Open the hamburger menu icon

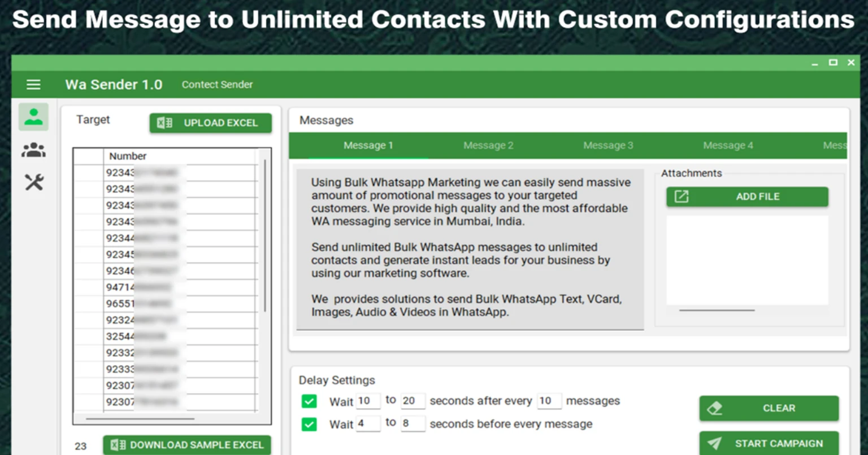coord(33,85)
